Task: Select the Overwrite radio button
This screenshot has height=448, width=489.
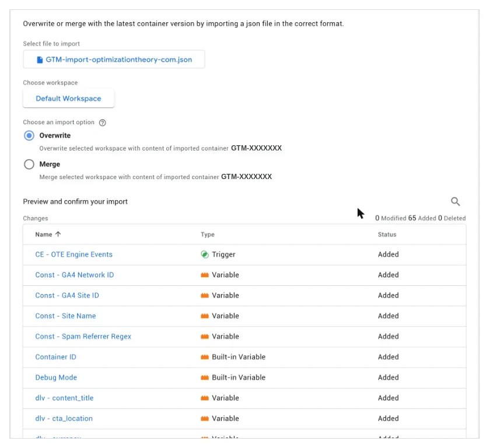Action: (29, 135)
